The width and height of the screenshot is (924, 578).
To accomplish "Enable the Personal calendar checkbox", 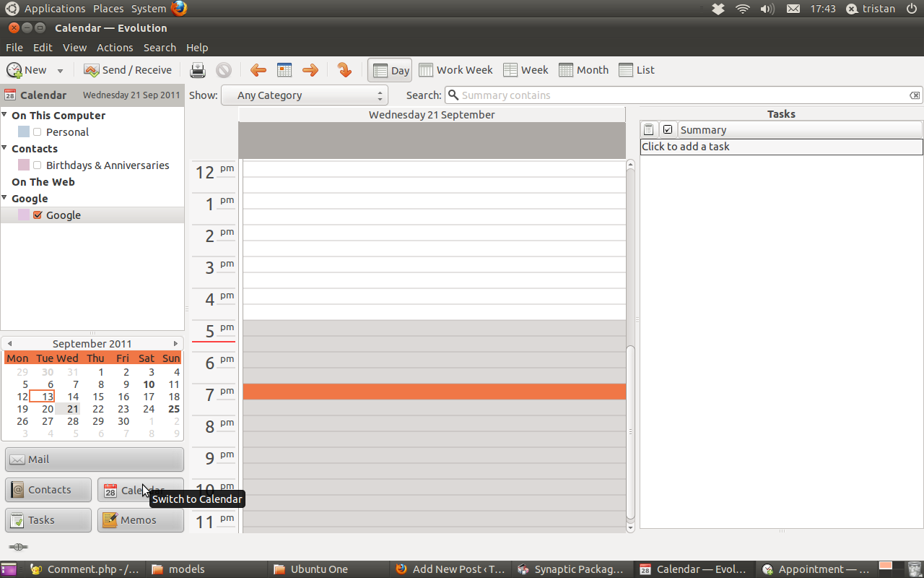I will (38, 132).
